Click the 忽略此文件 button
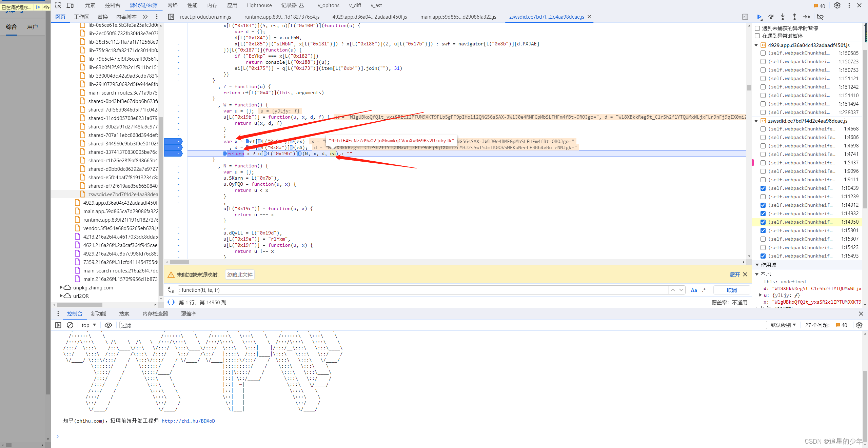Viewport: 868px width, 448px height. 240,274
